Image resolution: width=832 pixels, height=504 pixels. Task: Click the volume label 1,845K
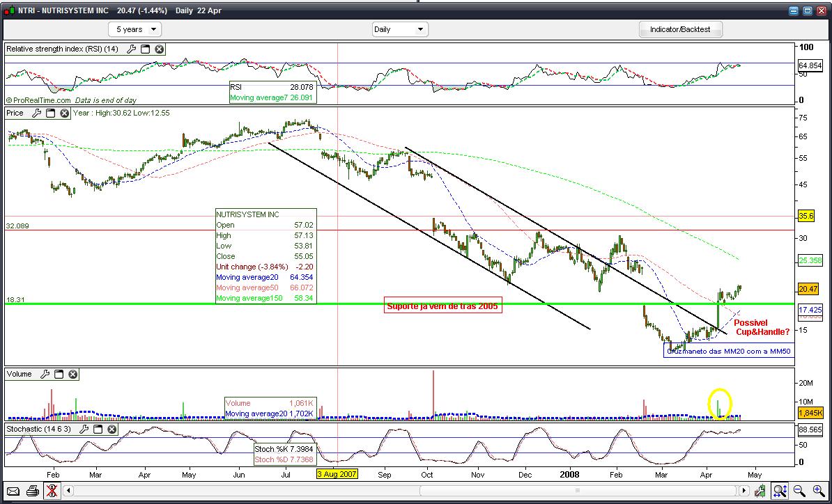tap(810, 413)
